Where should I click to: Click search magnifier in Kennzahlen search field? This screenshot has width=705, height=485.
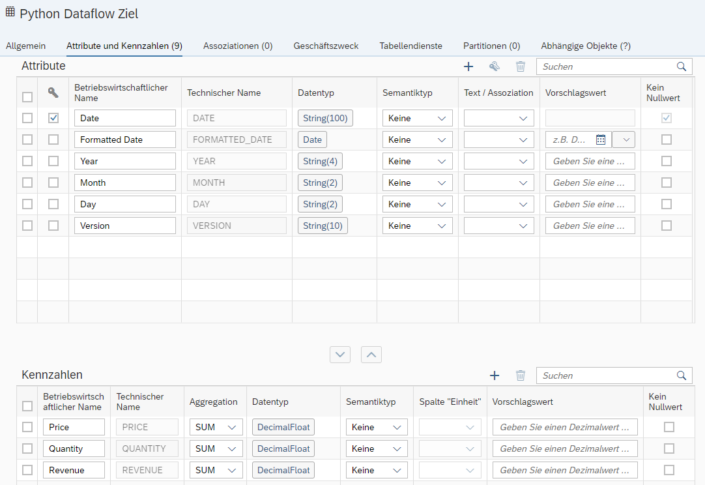682,375
